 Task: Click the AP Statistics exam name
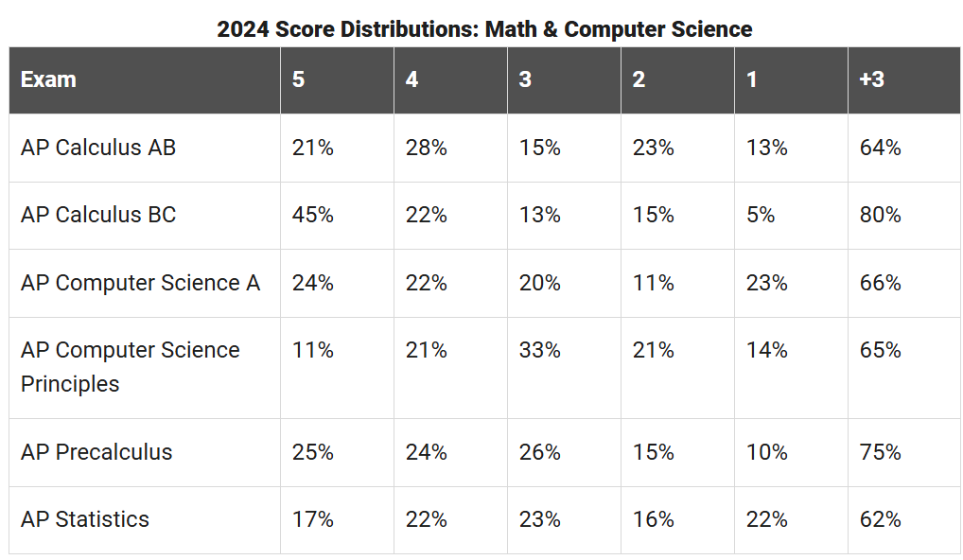pos(85,519)
